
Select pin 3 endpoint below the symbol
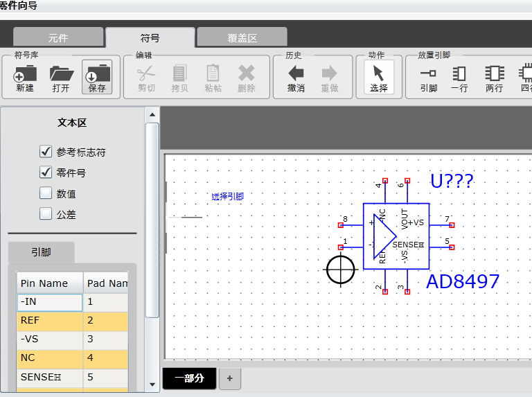[x=407, y=292]
